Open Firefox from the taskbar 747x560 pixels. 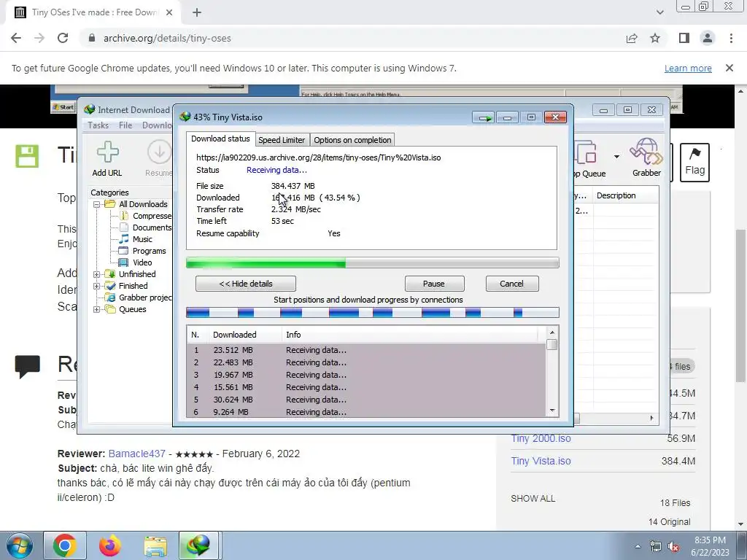(x=110, y=545)
